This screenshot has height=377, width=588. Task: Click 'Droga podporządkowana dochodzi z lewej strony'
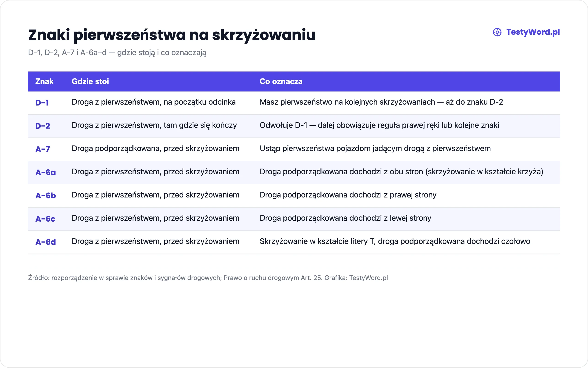coord(345,218)
